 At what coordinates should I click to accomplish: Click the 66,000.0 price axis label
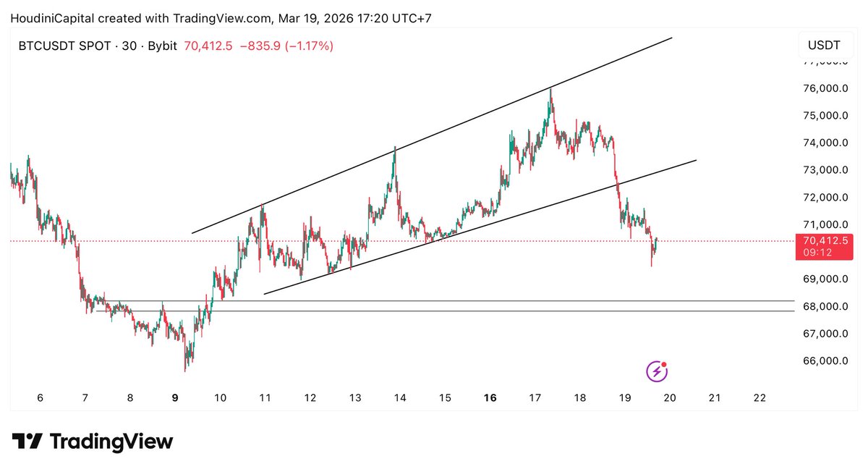click(825, 361)
